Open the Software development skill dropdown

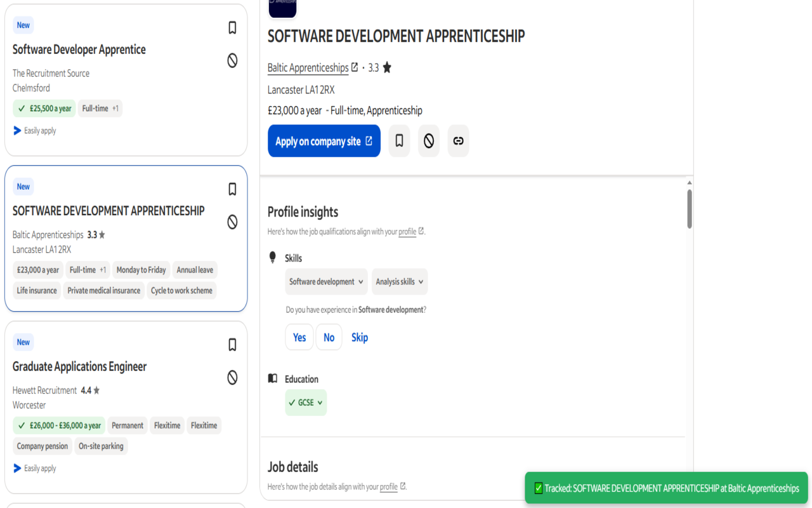point(326,281)
